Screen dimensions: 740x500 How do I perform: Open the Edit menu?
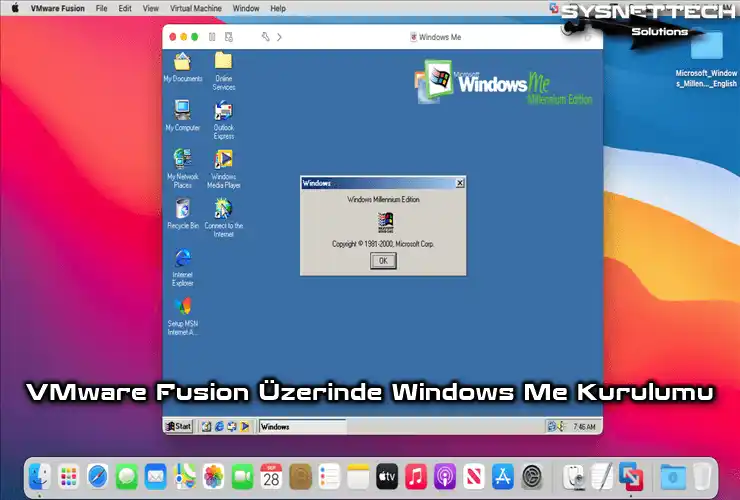(125, 8)
